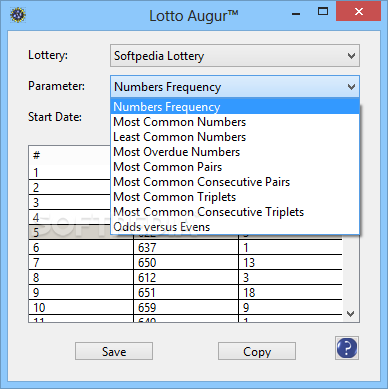Pick Most Common Consecutive Pairs option
Image resolution: width=388 pixels, height=389 pixels.
pos(235,182)
